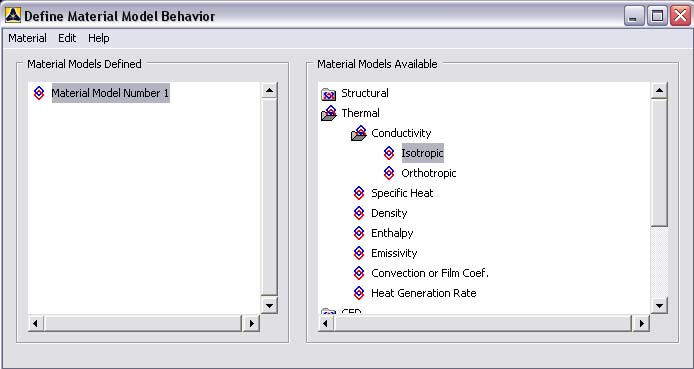This screenshot has width=694, height=369.
Task: Click the Emissivity model icon
Action: pos(359,253)
